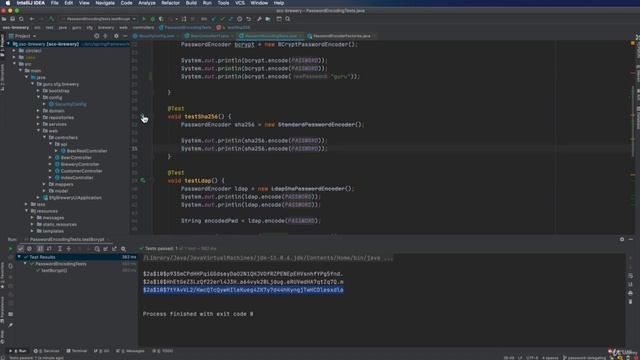The width and height of the screenshot is (640, 360).
Task: Select the testBcrypt() test result row
Action: (54, 271)
